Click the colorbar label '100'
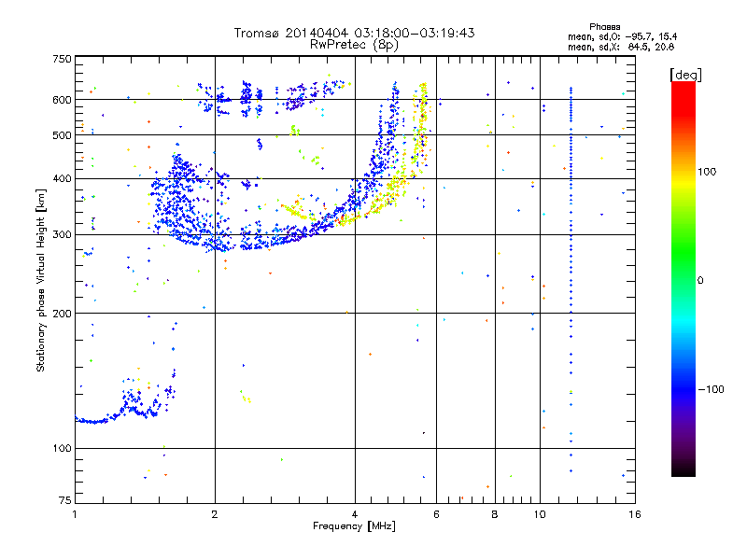The width and height of the screenshot is (747, 560). (707, 172)
